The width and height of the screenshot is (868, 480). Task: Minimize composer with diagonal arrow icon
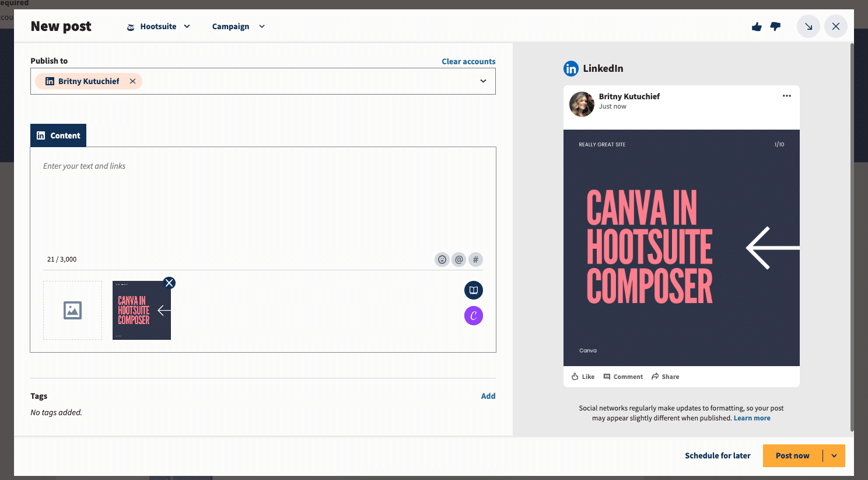click(x=808, y=26)
